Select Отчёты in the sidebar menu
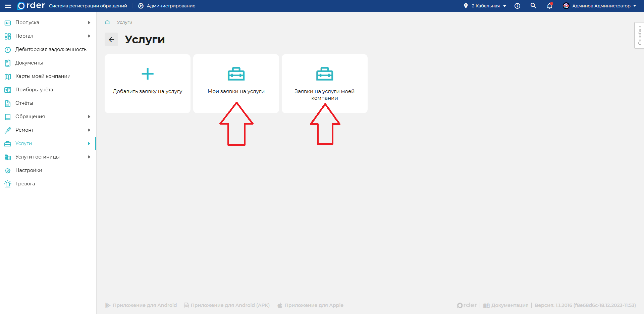644x314 pixels. (24, 103)
